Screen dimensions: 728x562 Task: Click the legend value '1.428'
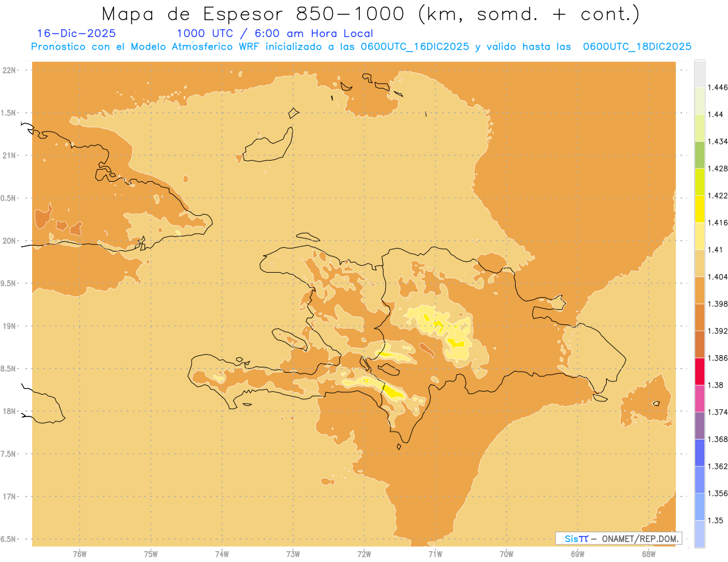coord(718,169)
